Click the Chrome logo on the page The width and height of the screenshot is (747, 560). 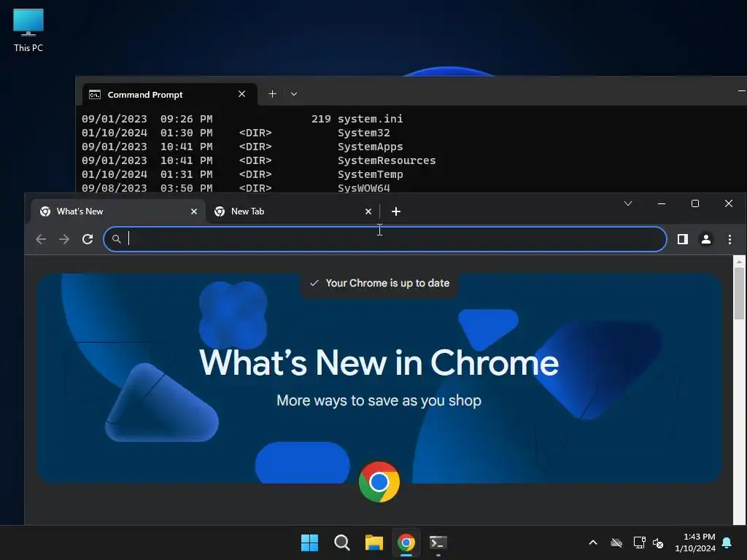click(x=379, y=482)
